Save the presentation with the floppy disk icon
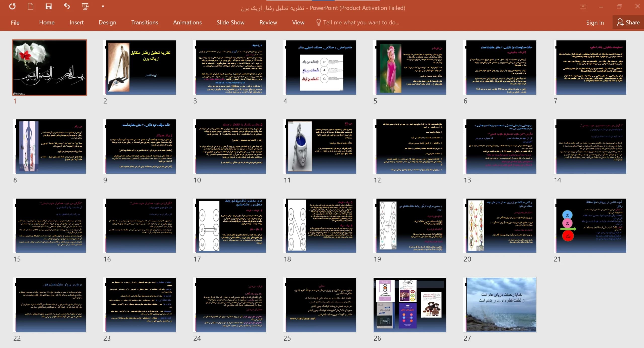Screen dimensions: 644x348 pos(48,6)
